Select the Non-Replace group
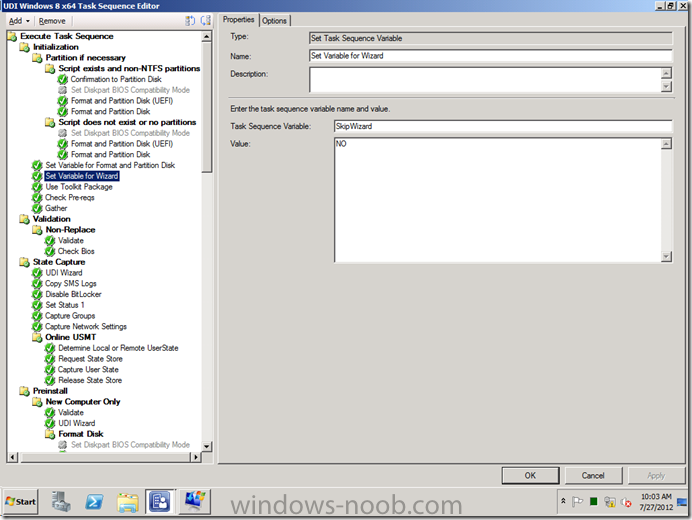 click(x=70, y=230)
